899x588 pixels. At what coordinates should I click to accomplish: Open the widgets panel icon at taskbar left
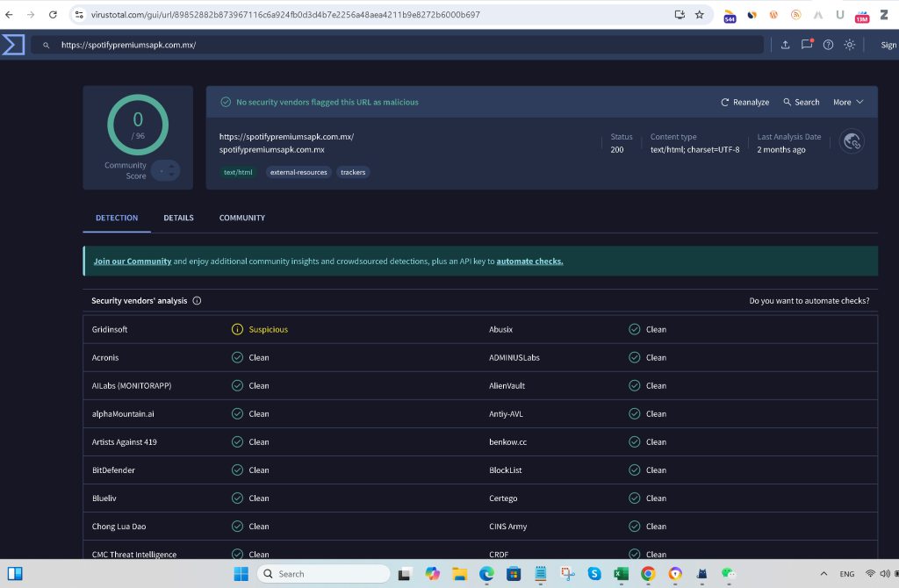(15, 574)
